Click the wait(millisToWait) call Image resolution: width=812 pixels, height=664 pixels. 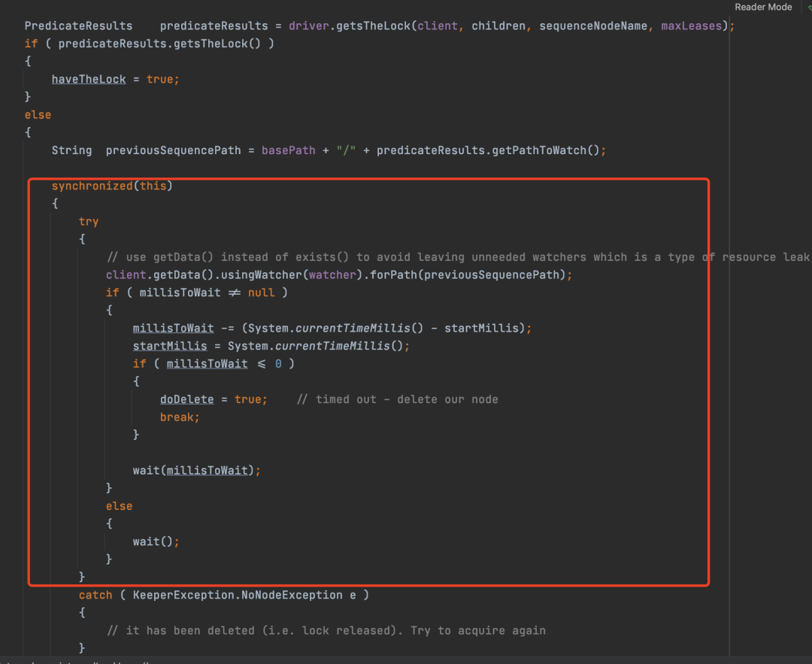coord(196,470)
